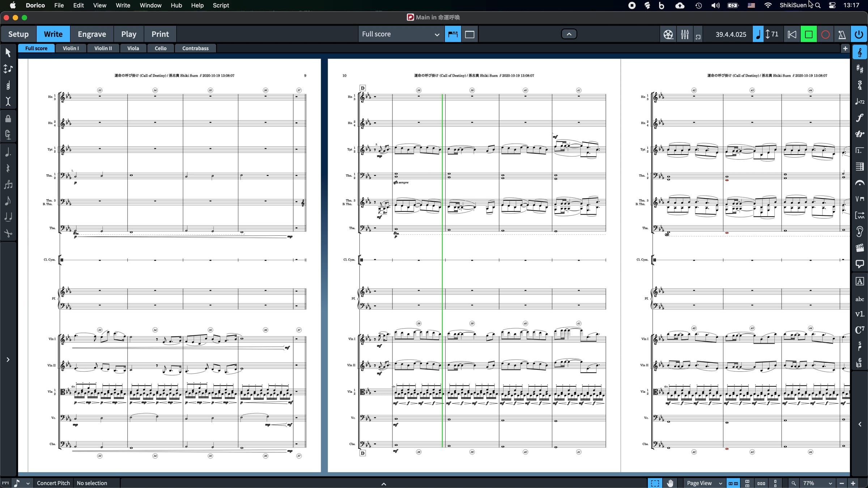Screen dimensions: 868x488
Task: Open the Time Signatures panel
Action: click(860, 85)
